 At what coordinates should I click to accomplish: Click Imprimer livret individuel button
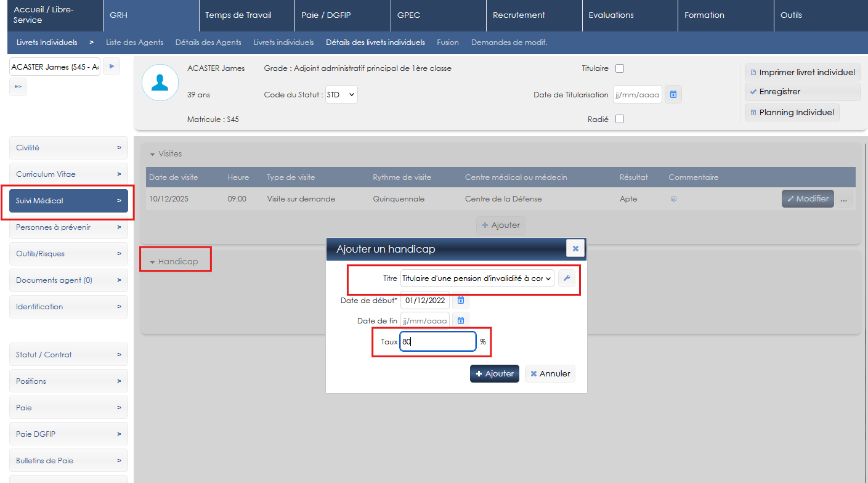click(802, 73)
